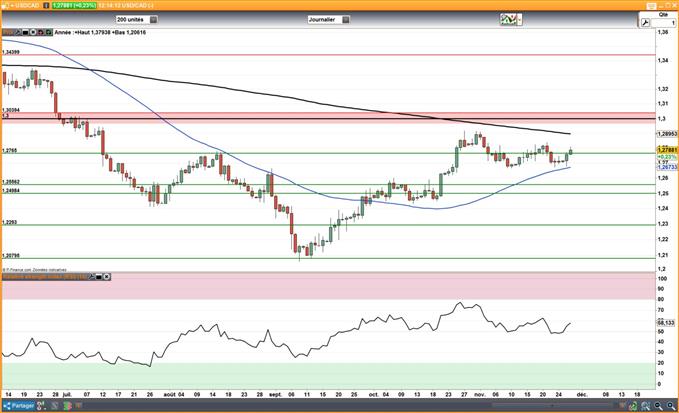Image resolution: width=679 pixels, height=413 pixels.
Task: Click the zoom out magnifier left of the last one
Action: (658, 406)
